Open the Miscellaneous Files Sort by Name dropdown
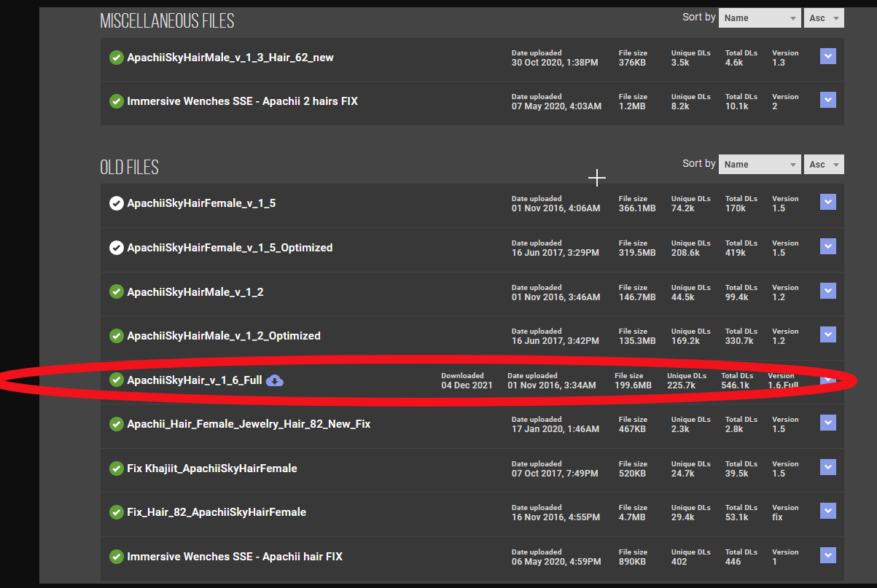877x588 pixels. point(760,18)
